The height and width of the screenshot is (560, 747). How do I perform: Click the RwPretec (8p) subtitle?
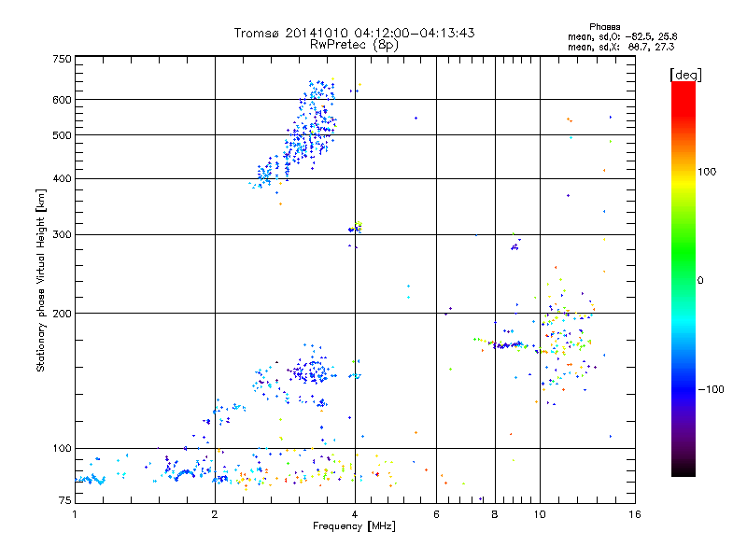(x=354, y=45)
